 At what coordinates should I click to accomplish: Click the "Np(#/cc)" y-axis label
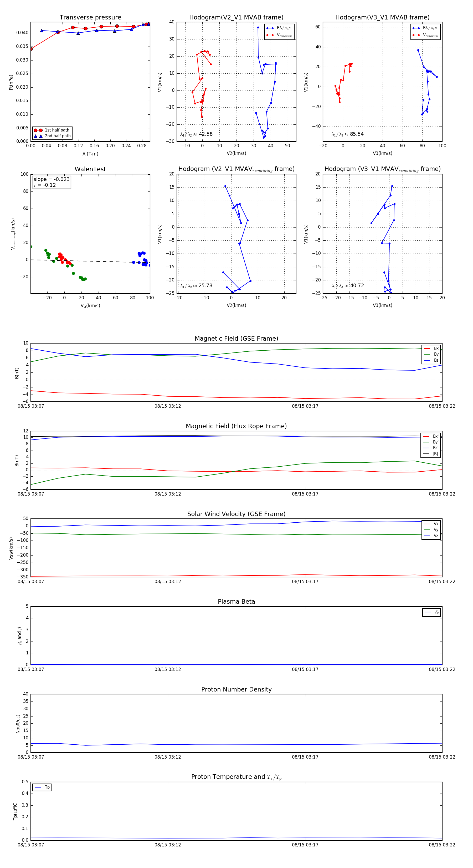(x=18, y=724)
